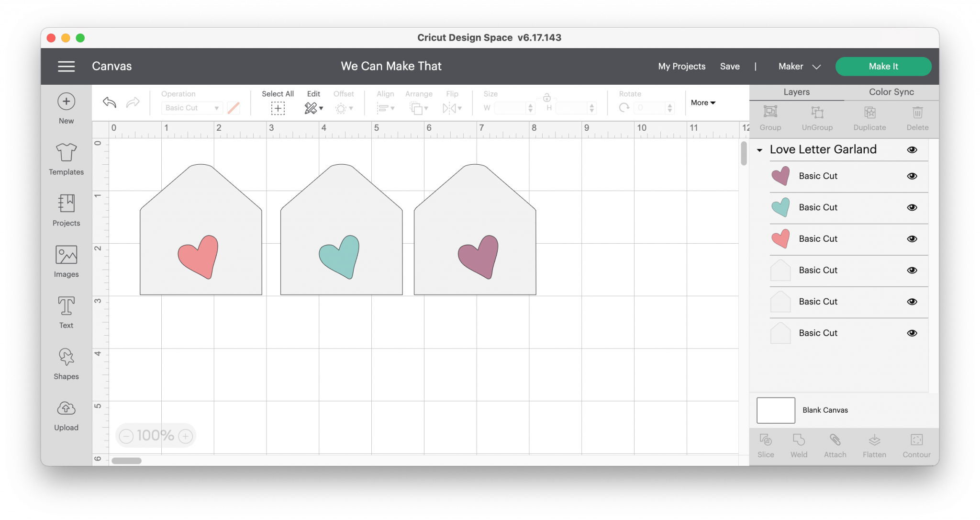
Task: Click the Projects notebook icon
Action: (x=66, y=204)
